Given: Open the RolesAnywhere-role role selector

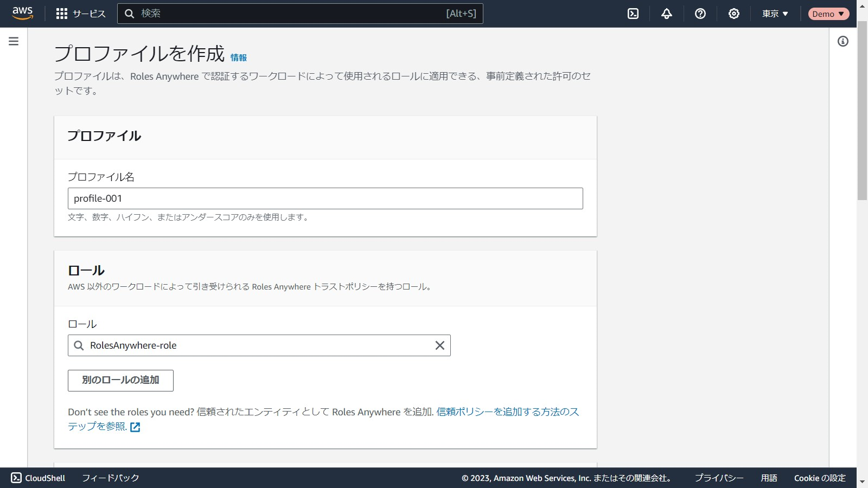Looking at the screenshot, I should (255, 345).
